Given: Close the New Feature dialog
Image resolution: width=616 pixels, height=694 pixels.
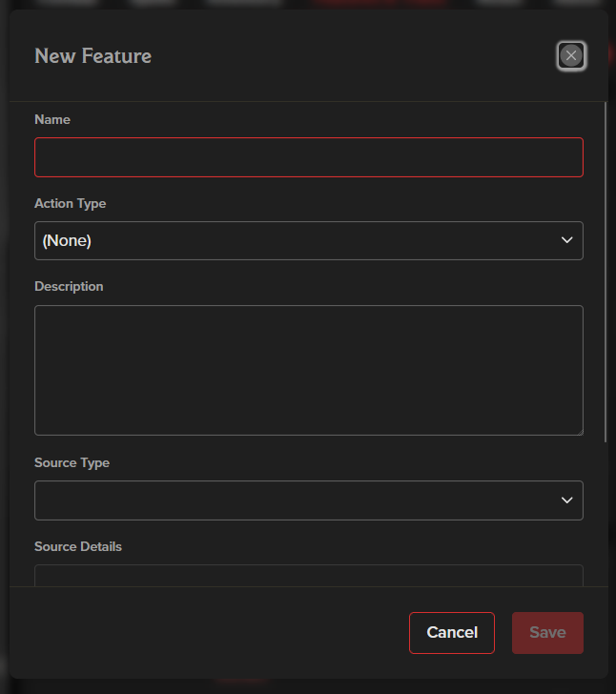Looking at the screenshot, I should pyautogui.click(x=571, y=55).
